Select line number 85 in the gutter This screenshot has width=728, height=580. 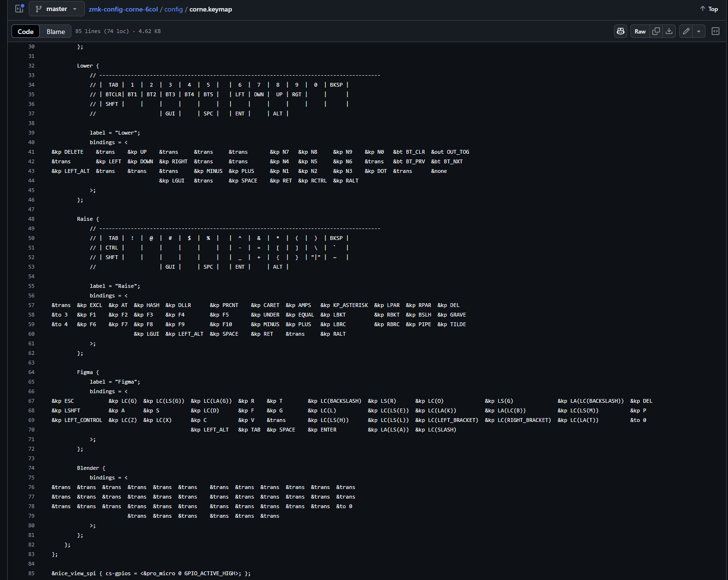[31, 573]
